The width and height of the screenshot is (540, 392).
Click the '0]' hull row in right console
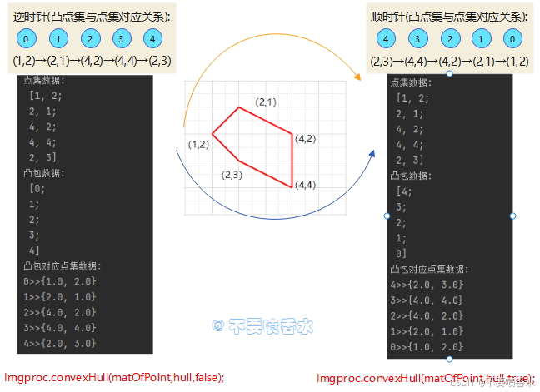coord(401,253)
